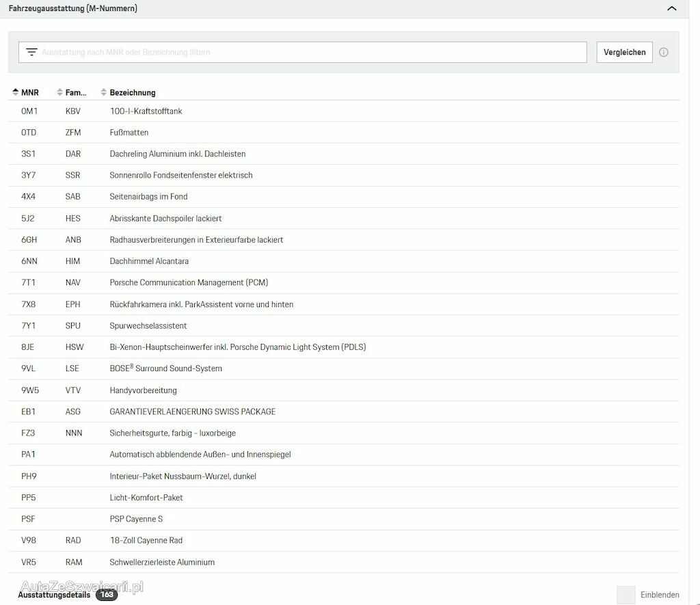
Task: Select row with MNR code 8JE
Action: coord(28,347)
